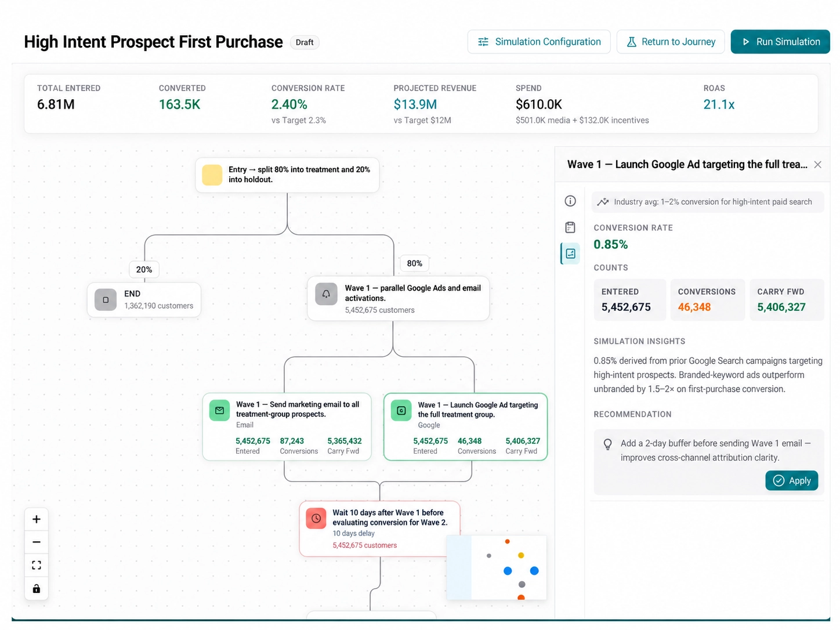Click the END node label
840x630 pixels.
point(132,294)
